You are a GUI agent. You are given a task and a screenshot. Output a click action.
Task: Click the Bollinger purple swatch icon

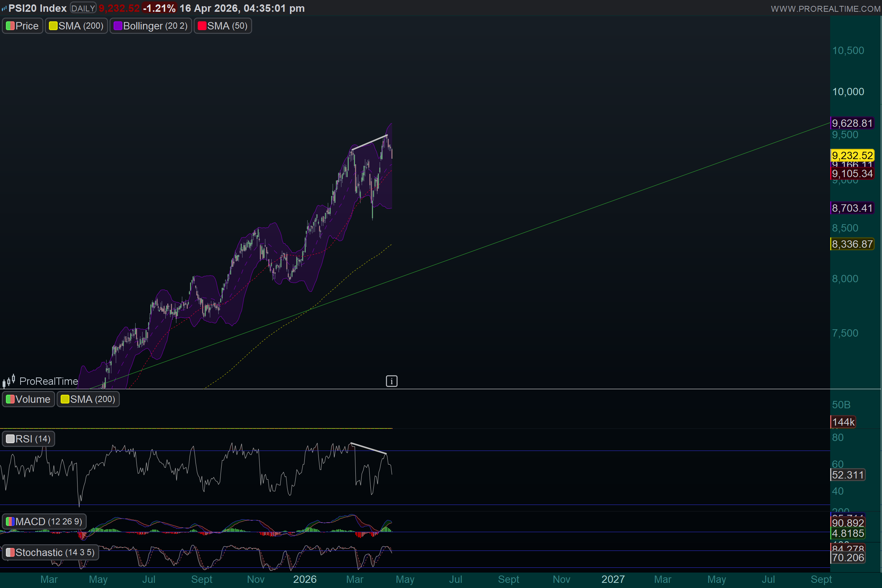(118, 26)
